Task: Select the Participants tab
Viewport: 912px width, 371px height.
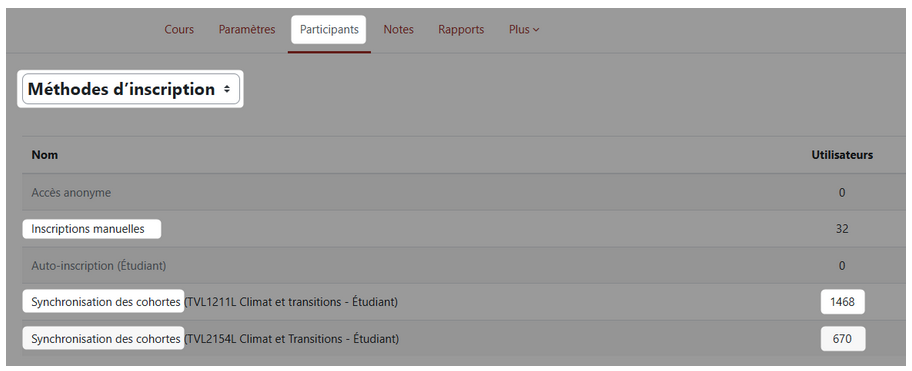Action: tap(329, 30)
